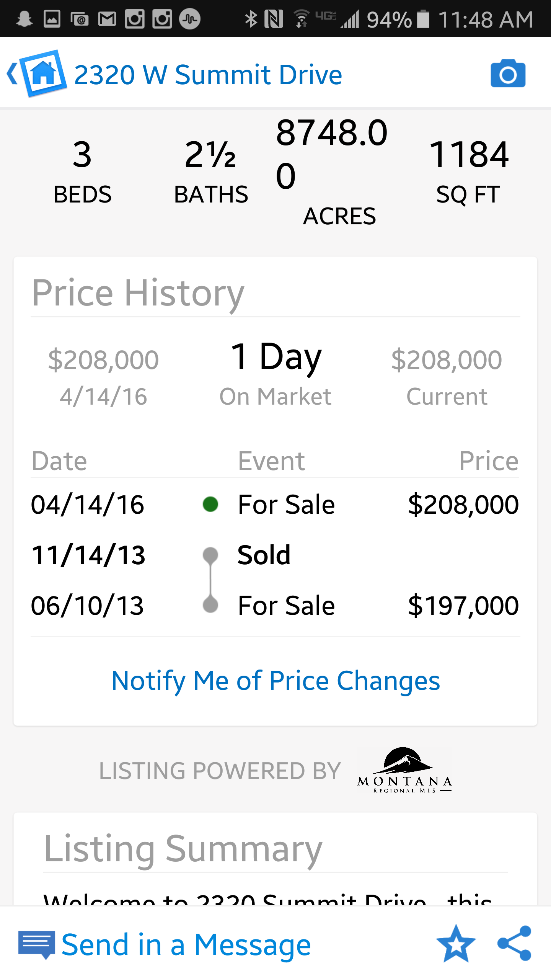The image size is (551, 980).
Task: Tap the 1184 SQ FT stat
Action: click(468, 171)
